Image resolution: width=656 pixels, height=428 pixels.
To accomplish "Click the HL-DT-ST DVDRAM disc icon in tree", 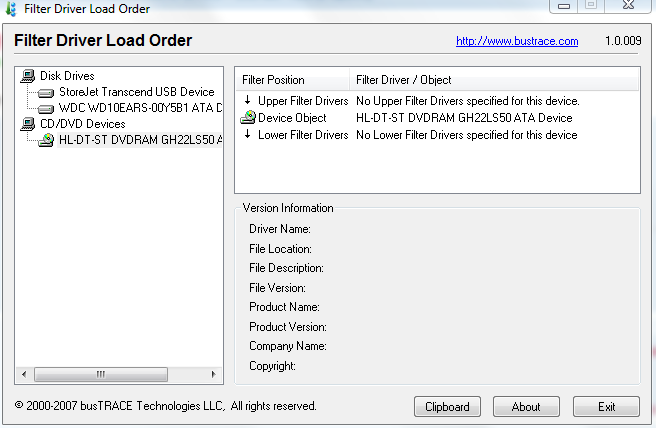I will [x=46, y=140].
